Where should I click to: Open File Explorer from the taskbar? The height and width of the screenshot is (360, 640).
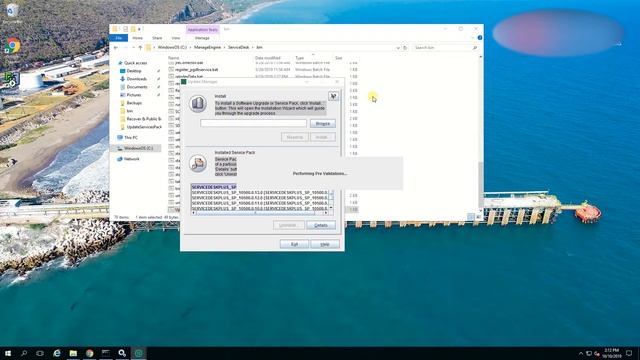point(73,353)
